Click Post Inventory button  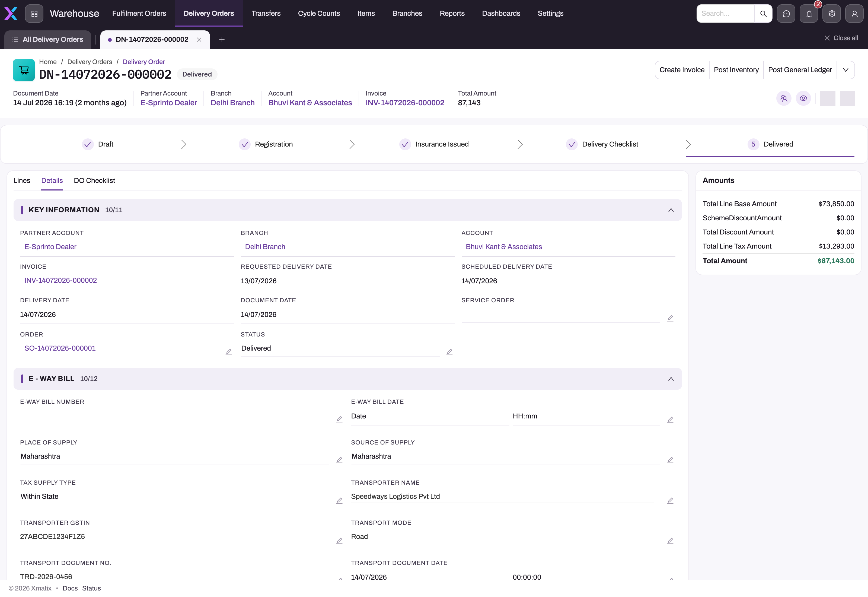(736, 70)
